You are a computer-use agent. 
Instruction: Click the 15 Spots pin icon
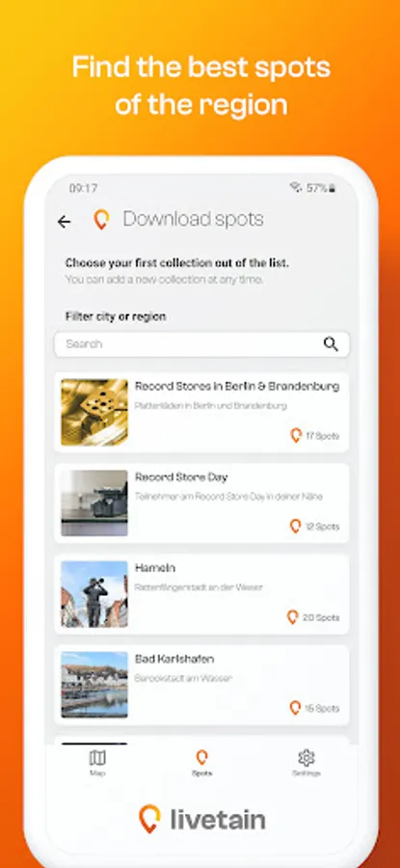pyautogui.click(x=296, y=708)
